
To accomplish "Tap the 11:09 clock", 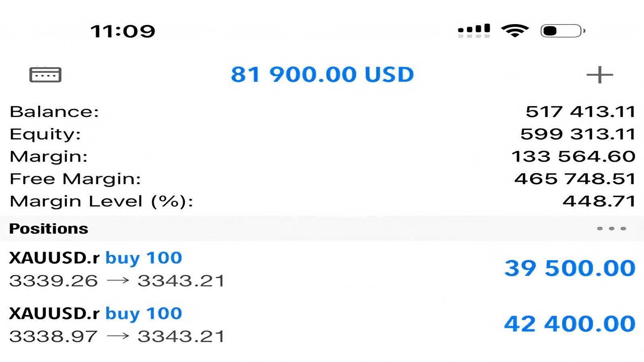I will [x=122, y=31].
